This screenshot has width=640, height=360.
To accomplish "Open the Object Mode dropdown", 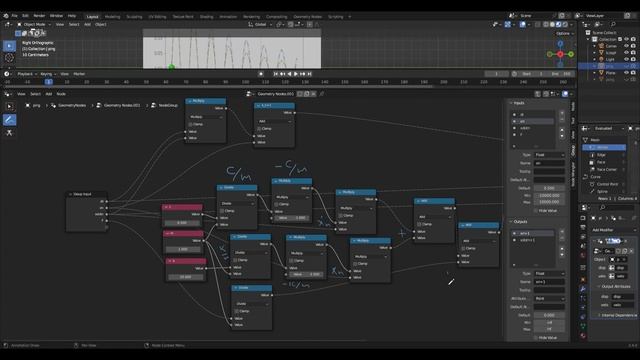I will click(x=33, y=24).
